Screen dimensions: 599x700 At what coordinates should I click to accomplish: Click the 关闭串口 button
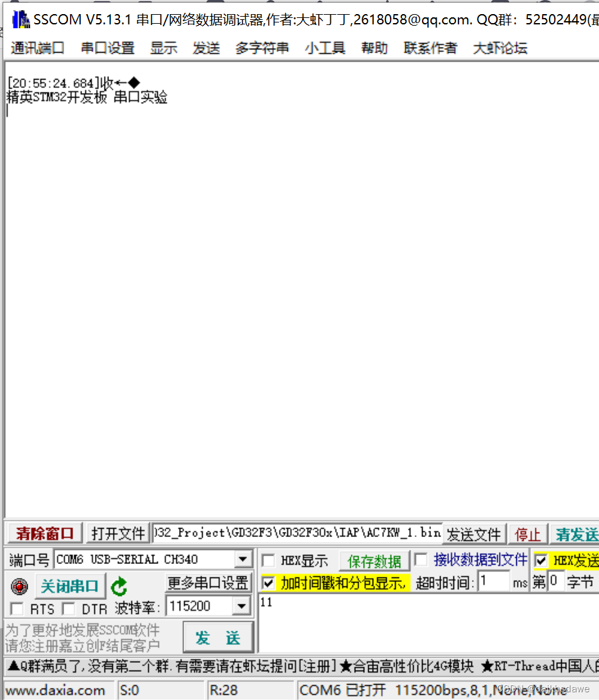point(70,586)
